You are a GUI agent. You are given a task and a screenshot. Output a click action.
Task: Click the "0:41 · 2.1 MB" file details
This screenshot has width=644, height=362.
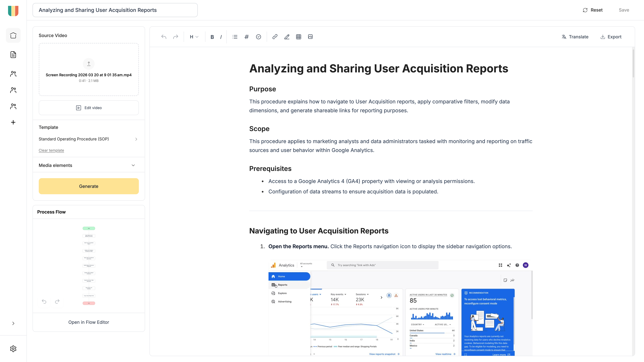coord(89,81)
